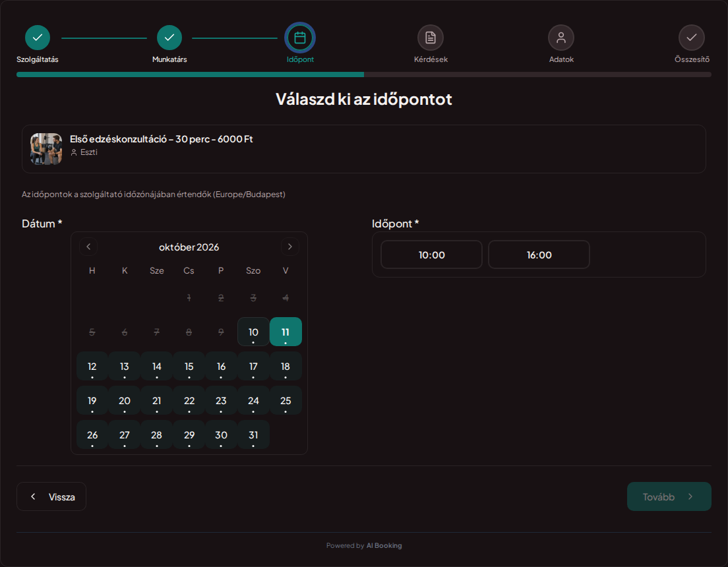Viewport: 728px width, 567px height.
Task: Click the Vissza back button
Action: pos(51,496)
